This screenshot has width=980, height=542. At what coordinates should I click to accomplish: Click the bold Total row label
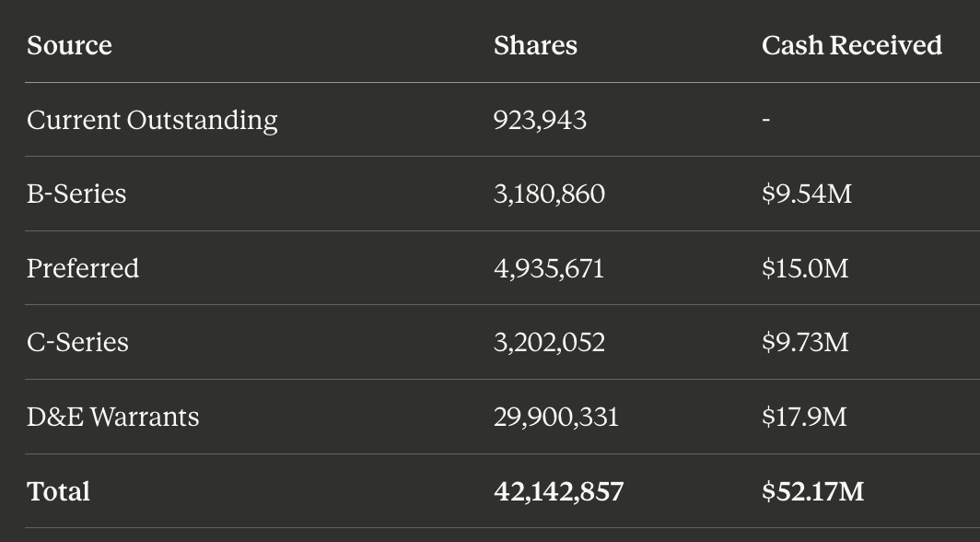(59, 491)
